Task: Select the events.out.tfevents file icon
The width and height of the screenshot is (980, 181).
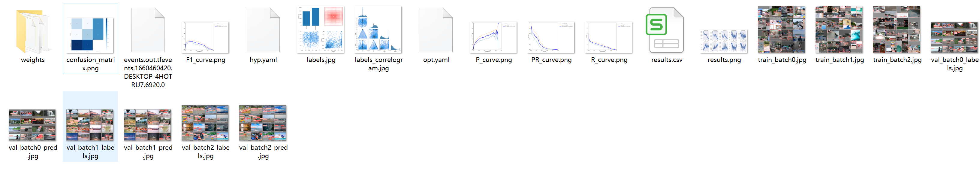Action: point(148,30)
